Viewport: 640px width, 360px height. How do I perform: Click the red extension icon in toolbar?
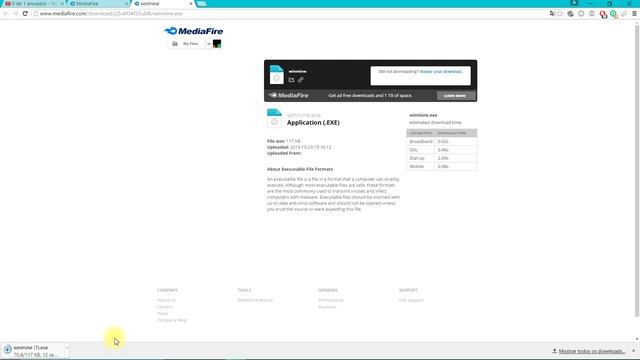coord(603,14)
